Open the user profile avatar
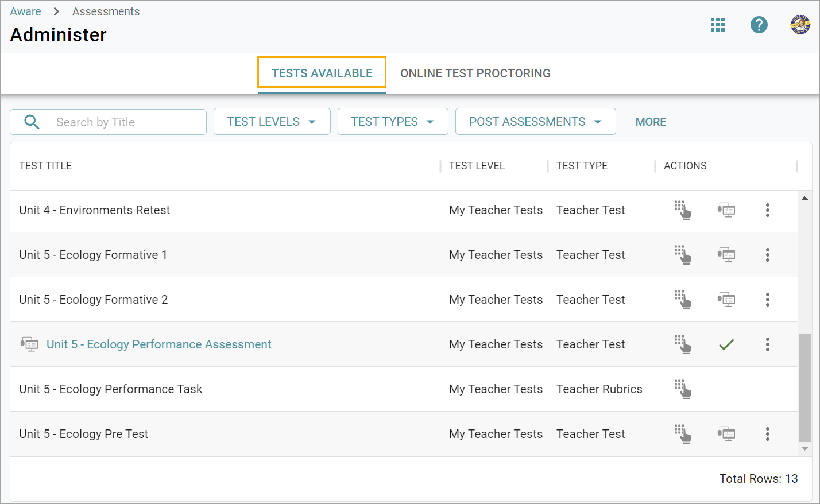 (x=800, y=25)
